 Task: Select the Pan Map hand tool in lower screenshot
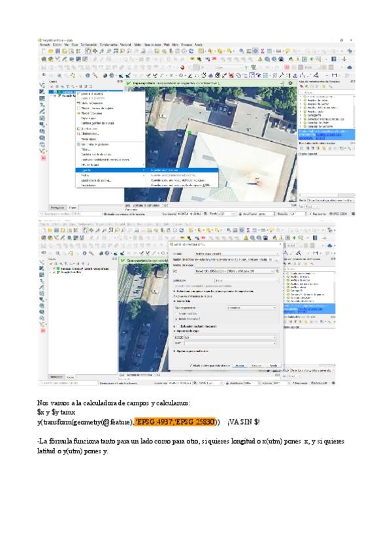coord(85,230)
